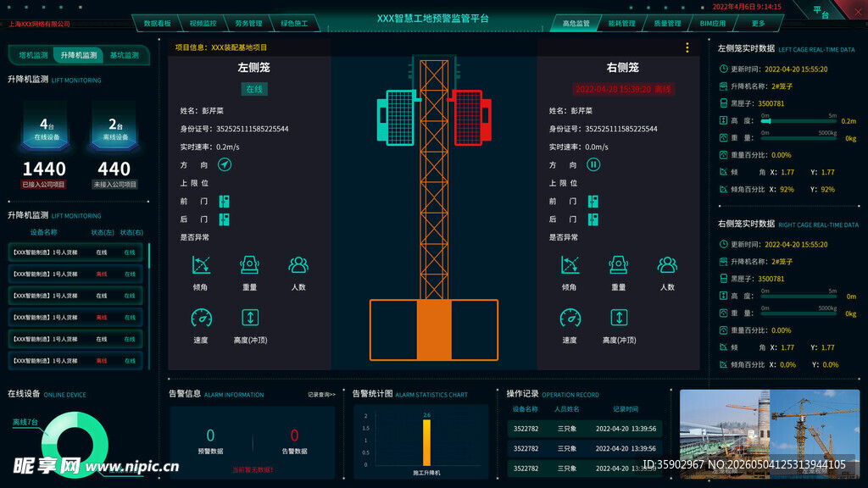Click left cage 更新时间 clock icon
Screen dimensions: 868x488
(723, 69)
